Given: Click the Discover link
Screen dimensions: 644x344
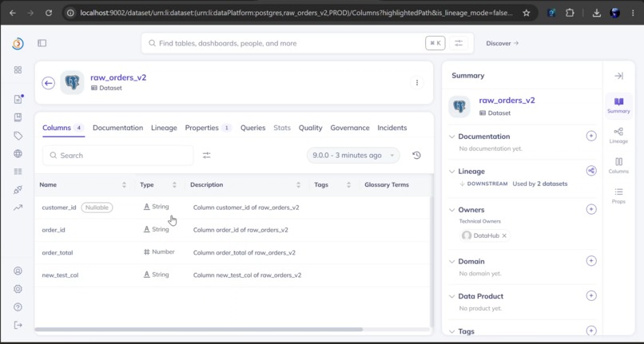Looking at the screenshot, I should 502,43.
